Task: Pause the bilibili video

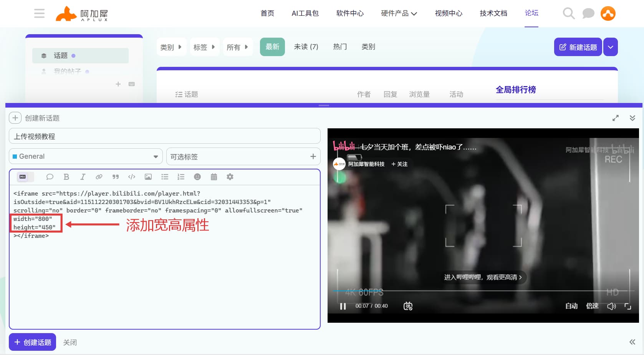Action: [343, 306]
